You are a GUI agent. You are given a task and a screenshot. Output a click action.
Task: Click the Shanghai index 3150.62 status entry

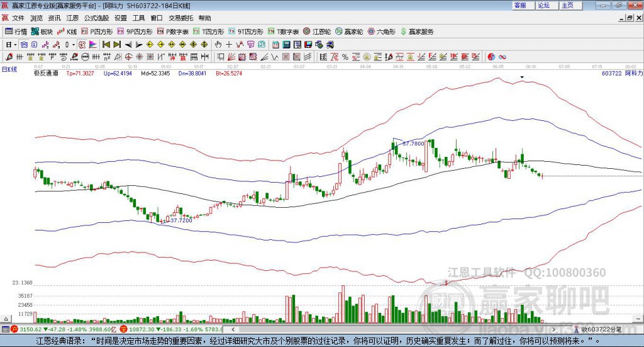point(64,329)
